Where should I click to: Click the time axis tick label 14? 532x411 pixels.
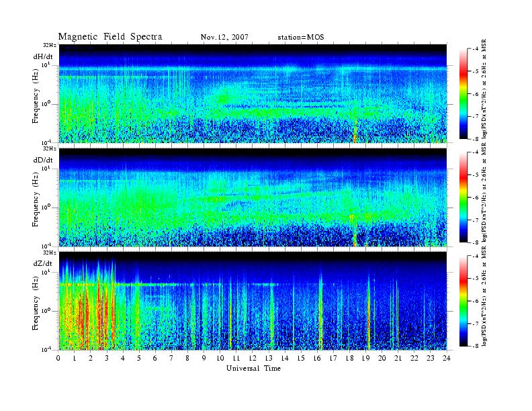[x=285, y=358]
